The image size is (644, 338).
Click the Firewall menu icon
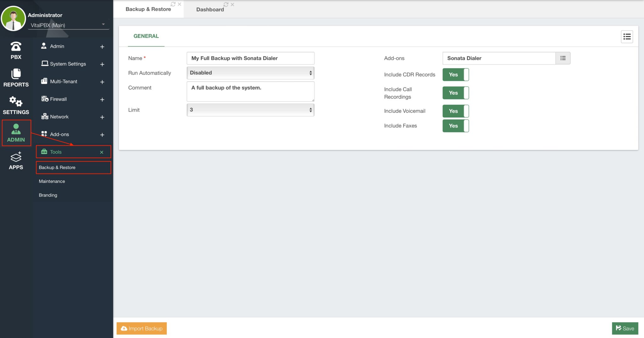click(45, 99)
